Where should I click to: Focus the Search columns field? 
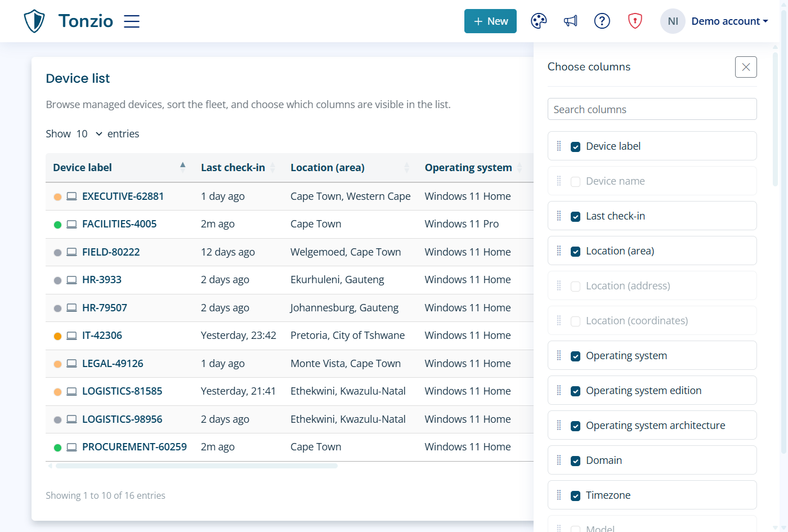pos(652,109)
